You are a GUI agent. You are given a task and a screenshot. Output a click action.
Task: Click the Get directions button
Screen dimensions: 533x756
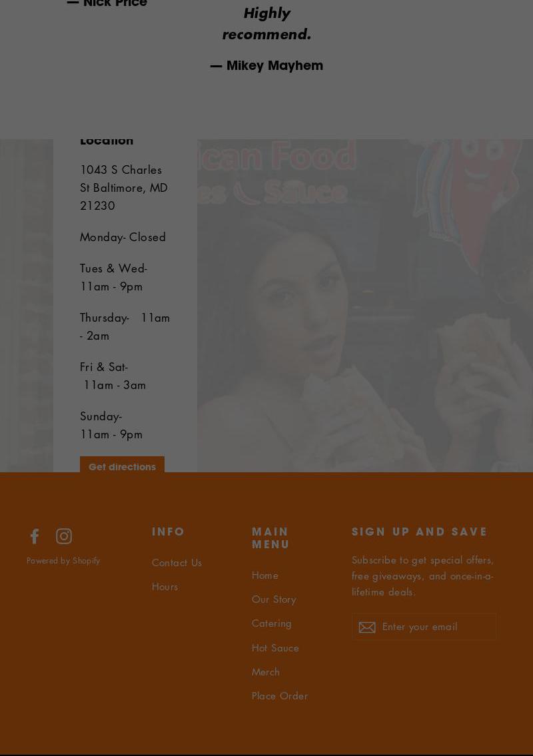(x=122, y=465)
